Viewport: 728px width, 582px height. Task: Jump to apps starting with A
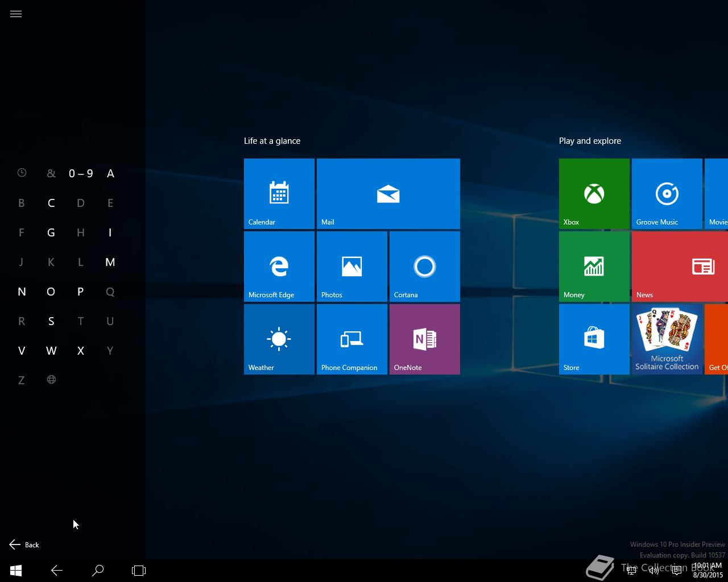pos(110,173)
